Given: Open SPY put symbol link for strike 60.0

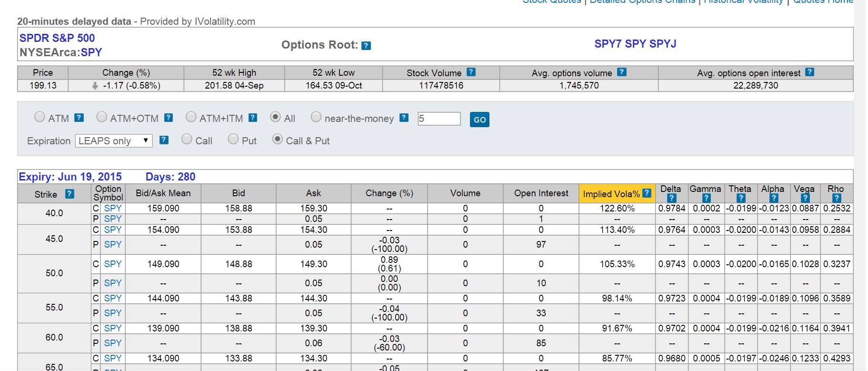Looking at the screenshot, I should coord(113,343).
